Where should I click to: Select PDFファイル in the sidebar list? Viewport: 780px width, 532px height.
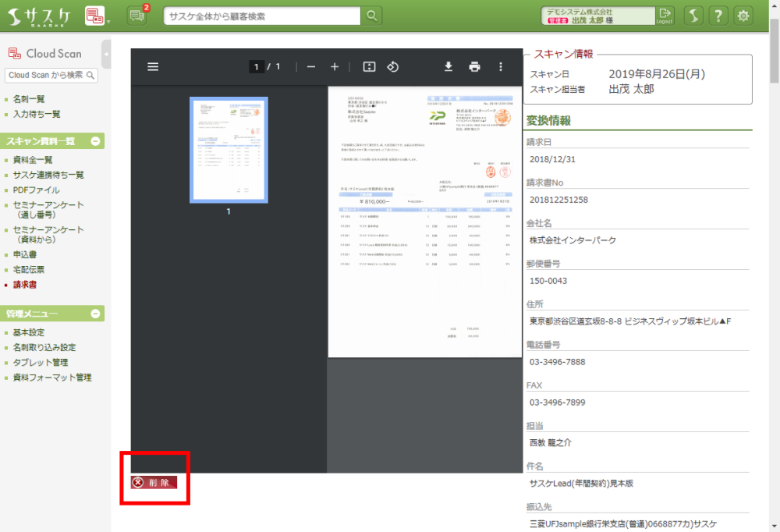(x=36, y=190)
